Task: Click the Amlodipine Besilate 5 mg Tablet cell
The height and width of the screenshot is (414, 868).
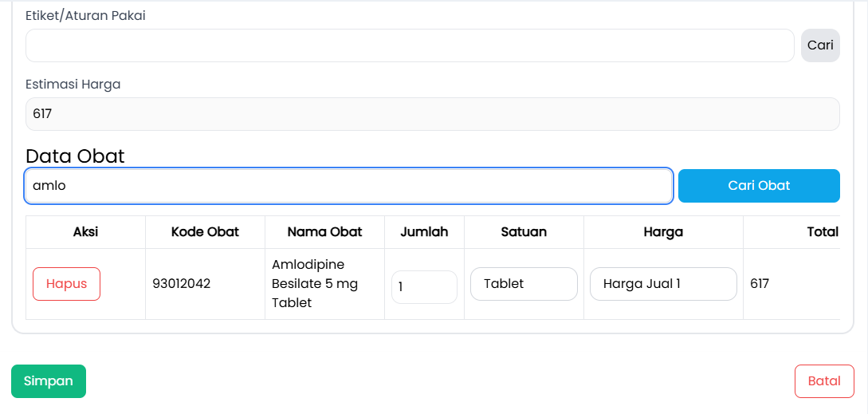Action: pyautogui.click(x=315, y=284)
